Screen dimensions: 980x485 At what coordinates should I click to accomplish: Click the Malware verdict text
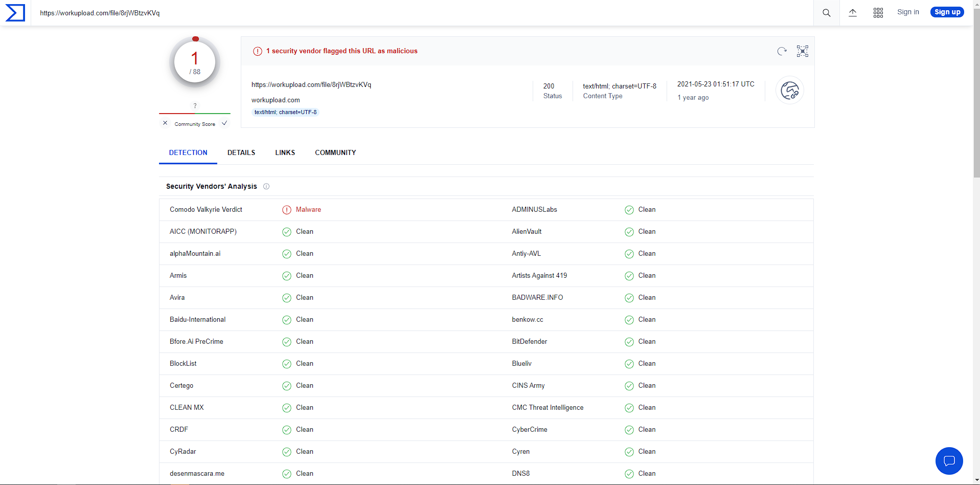[308, 210]
